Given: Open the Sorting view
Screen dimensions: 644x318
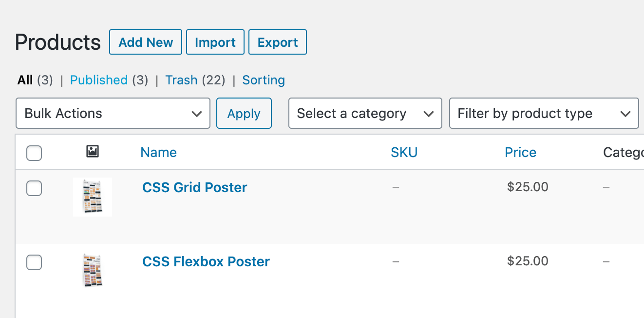Looking at the screenshot, I should point(264,80).
